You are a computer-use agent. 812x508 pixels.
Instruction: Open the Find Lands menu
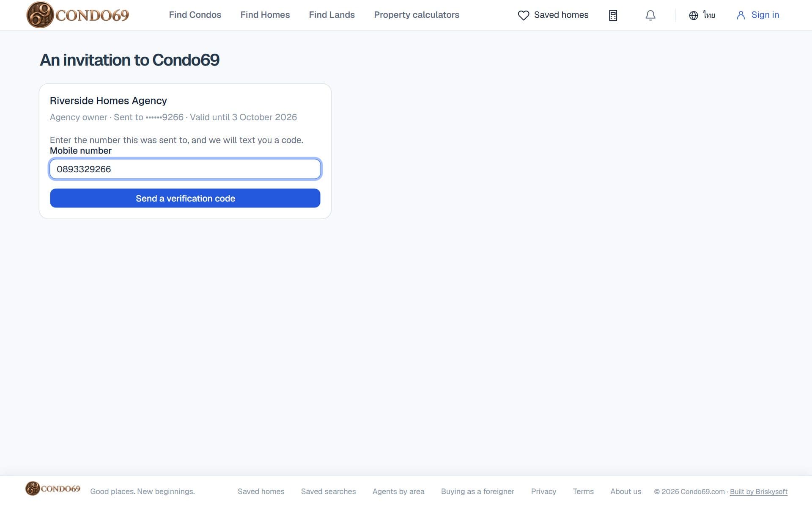point(332,15)
